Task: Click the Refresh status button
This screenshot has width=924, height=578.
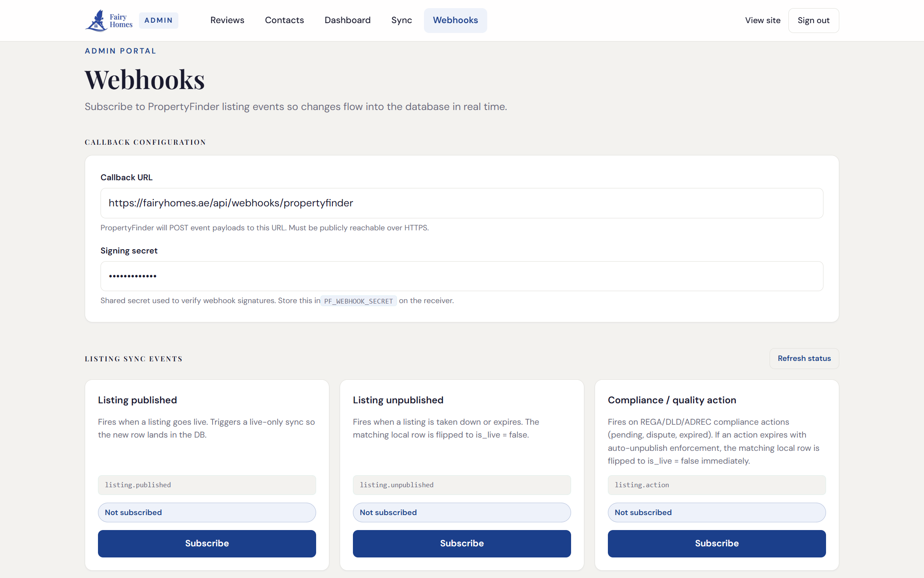Action: [x=804, y=358]
